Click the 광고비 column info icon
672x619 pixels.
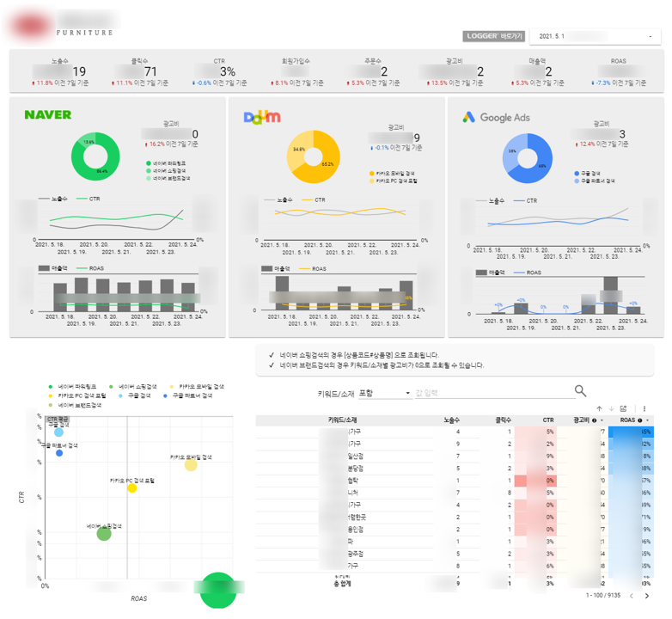[x=594, y=420]
